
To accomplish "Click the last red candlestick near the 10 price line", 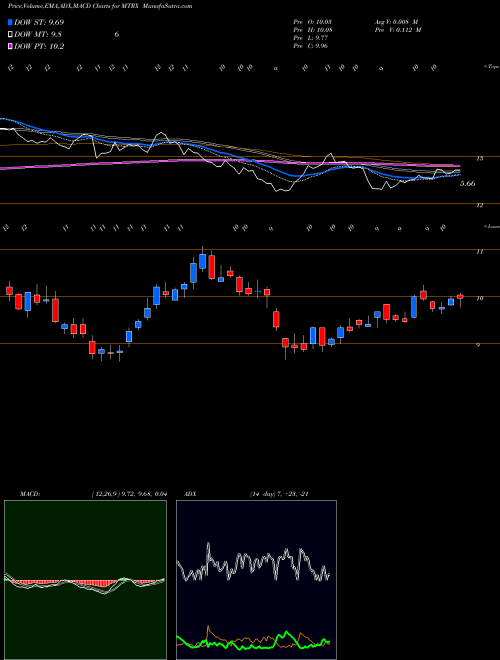I will [x=460, y=296].
